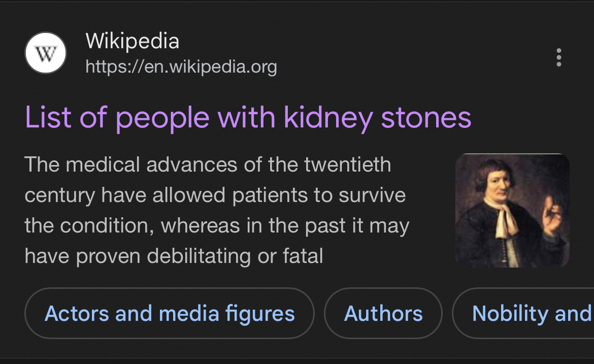Tap the partially visible "Nobility and" chip
This screenshot has width=594, height=364.
pos(531,313)
